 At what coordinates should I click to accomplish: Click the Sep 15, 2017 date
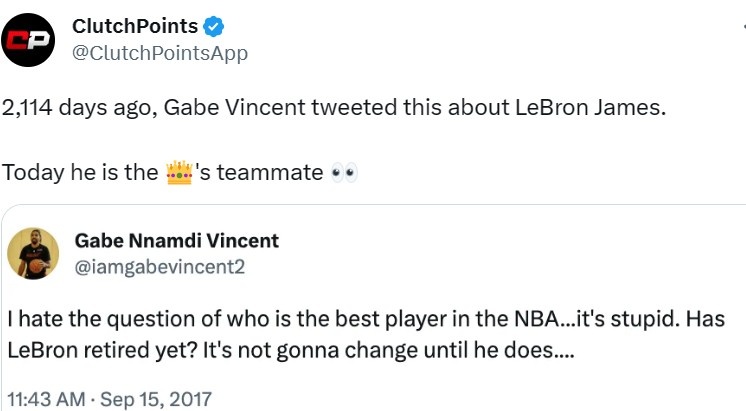[156, 399]
